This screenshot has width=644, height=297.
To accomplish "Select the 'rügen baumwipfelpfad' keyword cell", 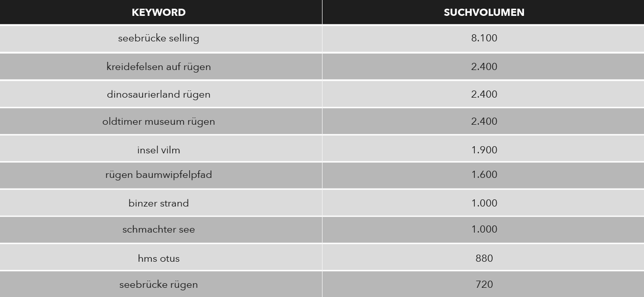I will click(161, 175).
